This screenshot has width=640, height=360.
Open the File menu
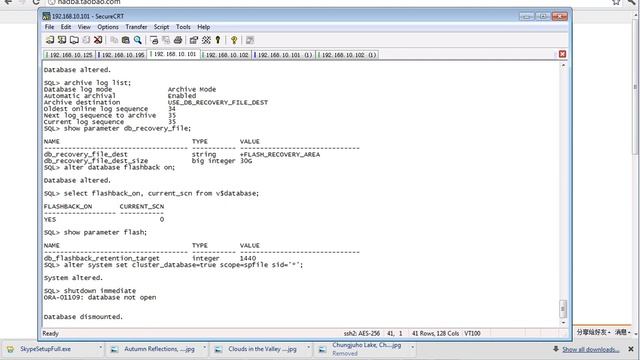(49, 27)
